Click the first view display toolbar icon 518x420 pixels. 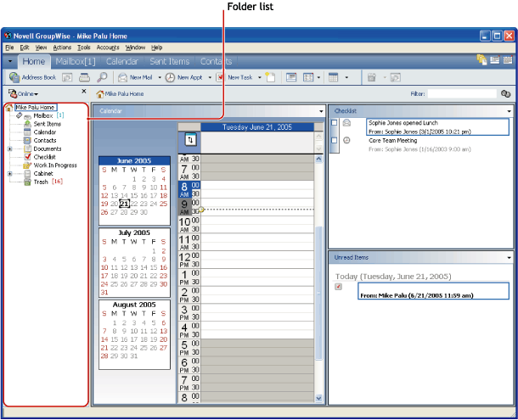point(291,77)
